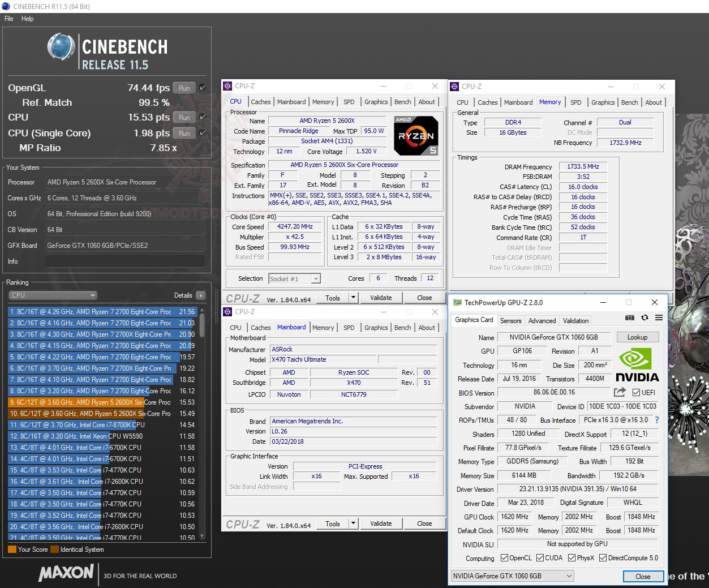This screenshot has height=588, width=709.
Task: Toggle the UEFI checkbox in GPU-Z
Action: pos(636,393)
